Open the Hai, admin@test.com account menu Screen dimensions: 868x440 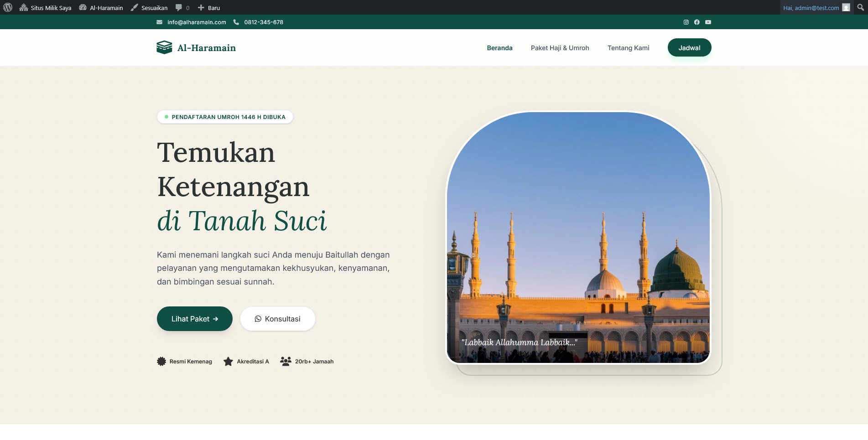816,8
